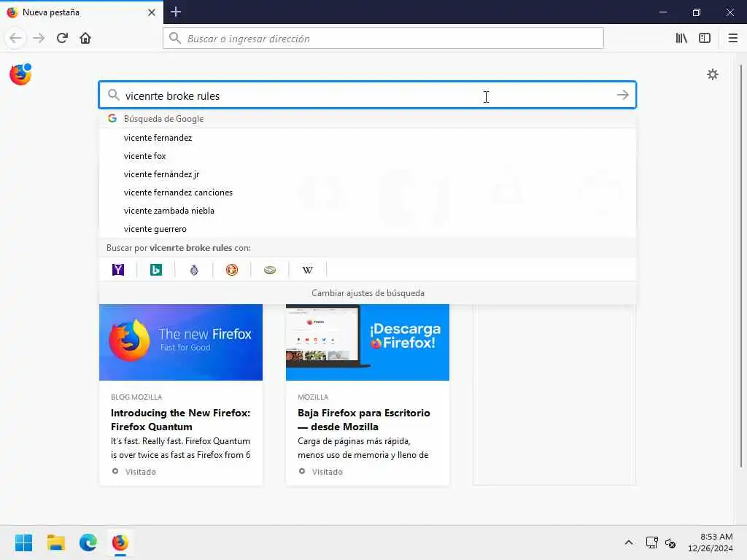Open ¡Descarga Firefox! card thumbnail
747x560 pixels.
368,343
